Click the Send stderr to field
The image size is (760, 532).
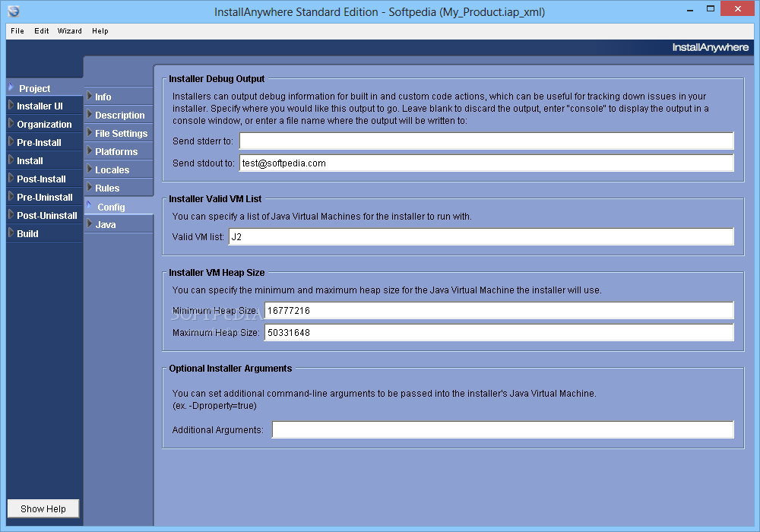[x=486, y=141]
